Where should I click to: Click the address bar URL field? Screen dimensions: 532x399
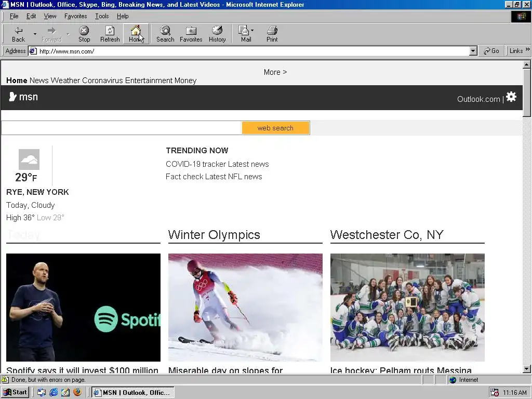coord(253,51)
